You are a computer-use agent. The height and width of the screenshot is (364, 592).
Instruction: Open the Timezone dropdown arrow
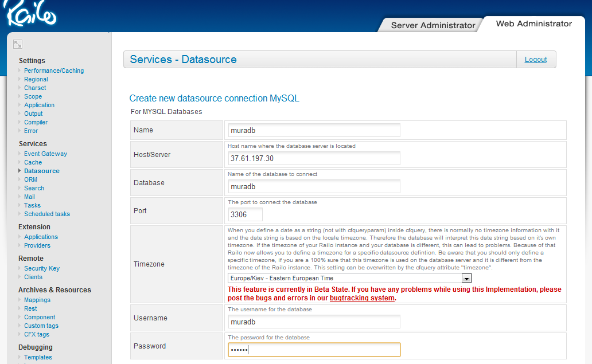point(466,279)
